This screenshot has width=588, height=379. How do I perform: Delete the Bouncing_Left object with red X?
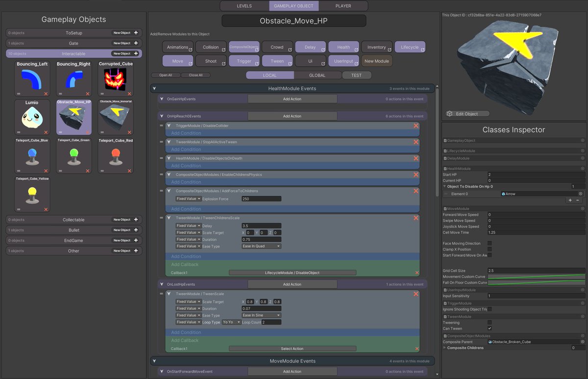pos(46,93)
